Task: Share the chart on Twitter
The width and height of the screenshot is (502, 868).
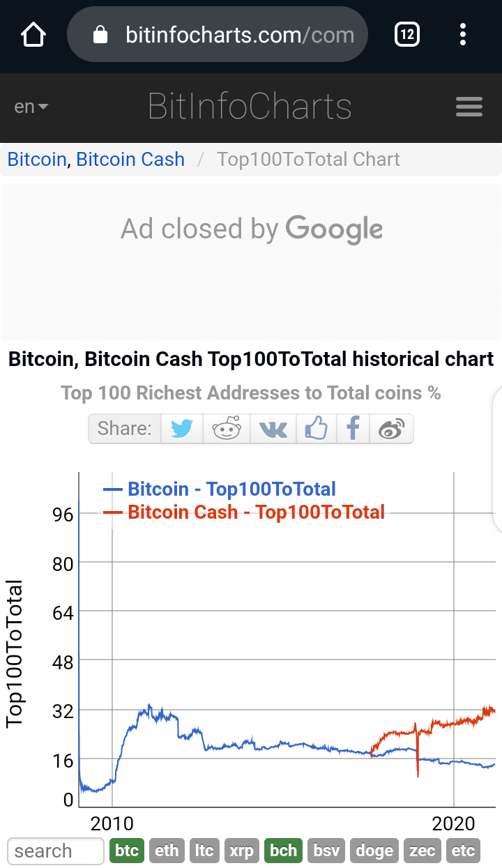Action: click(x=182, y=429)
